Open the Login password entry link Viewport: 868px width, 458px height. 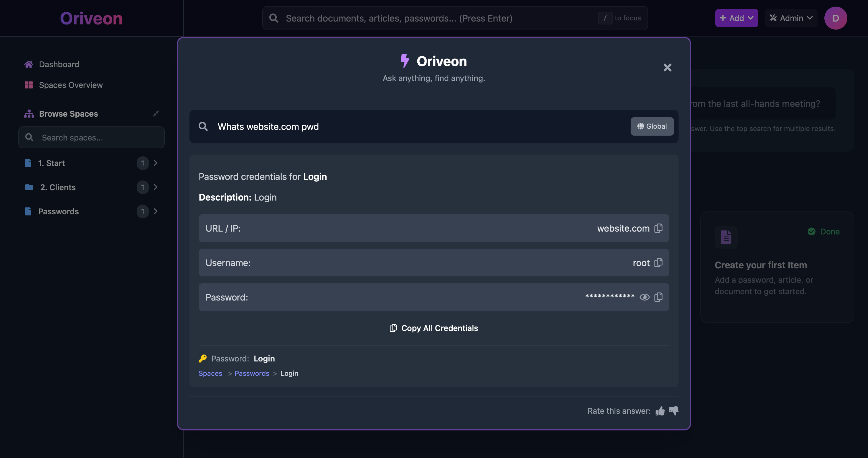264,359
